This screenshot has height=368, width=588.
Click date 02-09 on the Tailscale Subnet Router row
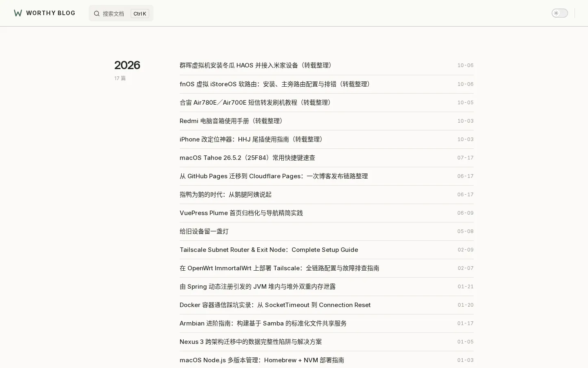(465, 250)
